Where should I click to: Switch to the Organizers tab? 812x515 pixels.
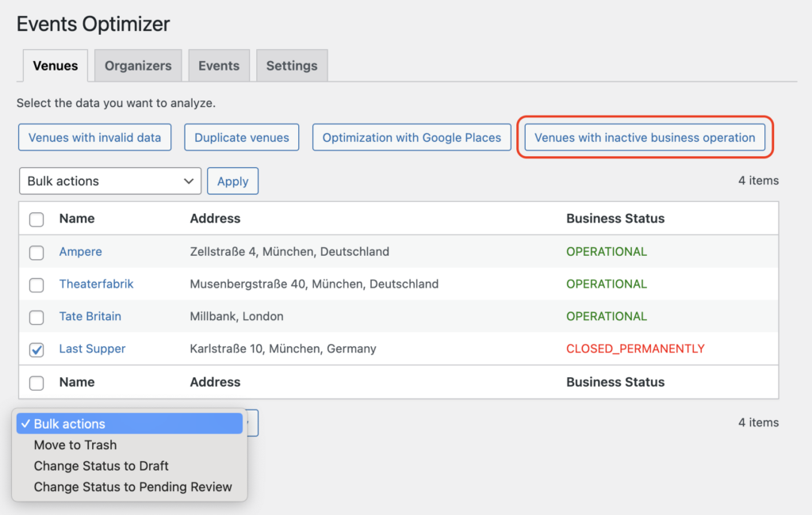coord(137,65)
